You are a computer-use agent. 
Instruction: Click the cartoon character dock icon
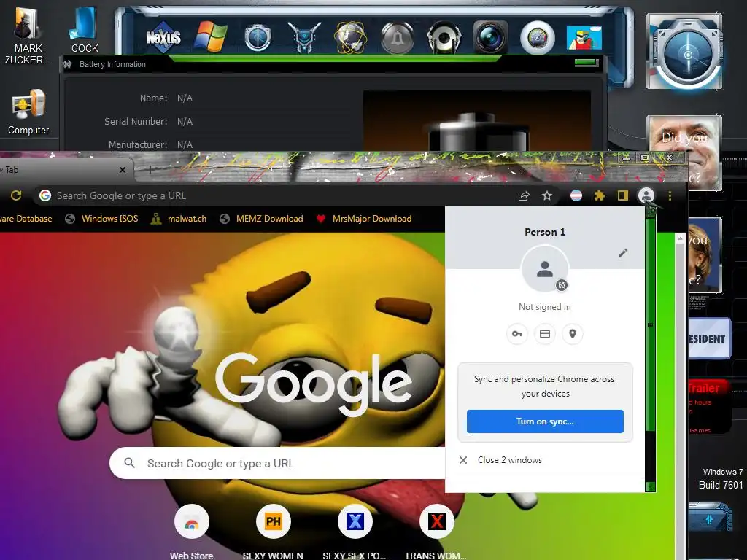pyautogui.click(x=584, y=38)
